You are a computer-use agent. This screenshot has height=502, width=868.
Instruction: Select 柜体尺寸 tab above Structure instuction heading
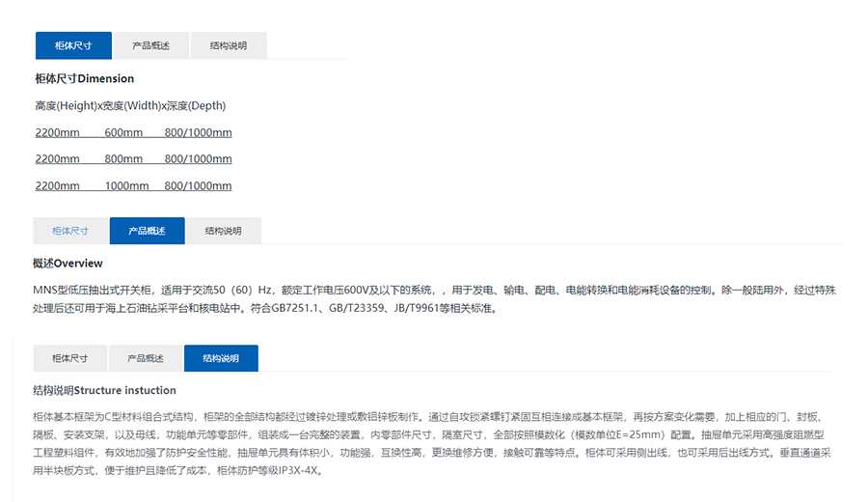(70, 358)
